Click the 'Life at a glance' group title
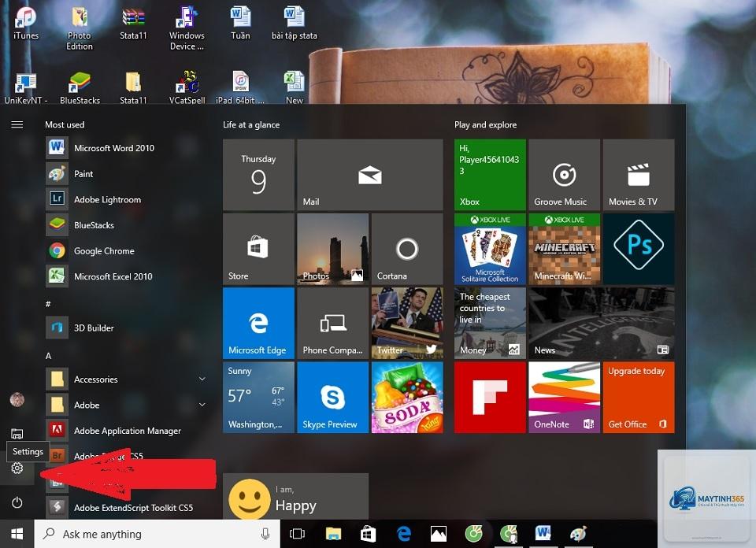756x548 pixels. pos(251,125)
